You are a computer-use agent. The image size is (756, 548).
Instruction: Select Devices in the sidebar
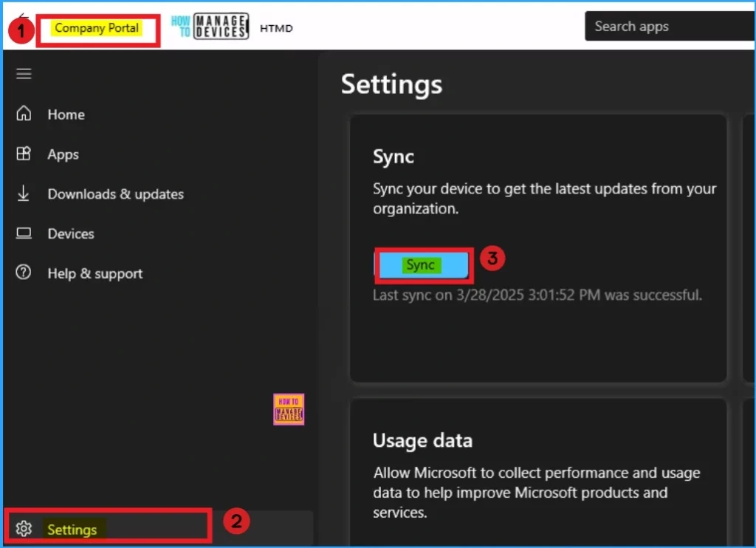point(71,234)
